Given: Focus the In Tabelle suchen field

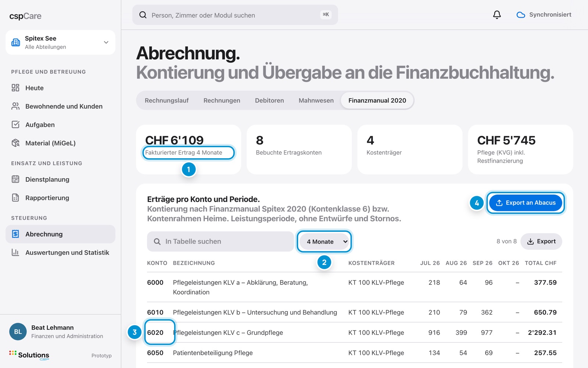Looking at the screenshot, I should point(220,241).
